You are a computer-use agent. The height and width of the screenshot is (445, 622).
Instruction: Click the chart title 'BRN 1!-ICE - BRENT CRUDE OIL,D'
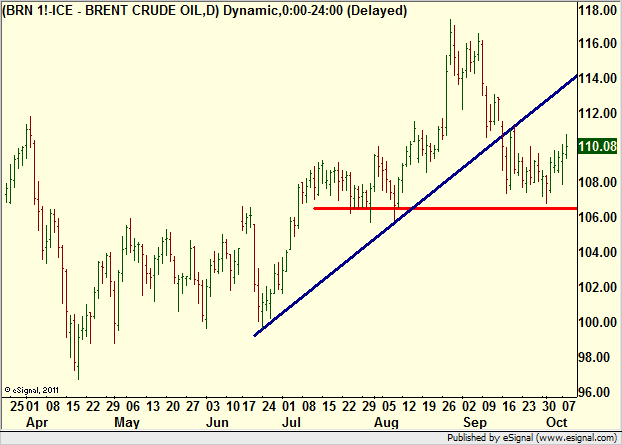(x=111, y=11)
